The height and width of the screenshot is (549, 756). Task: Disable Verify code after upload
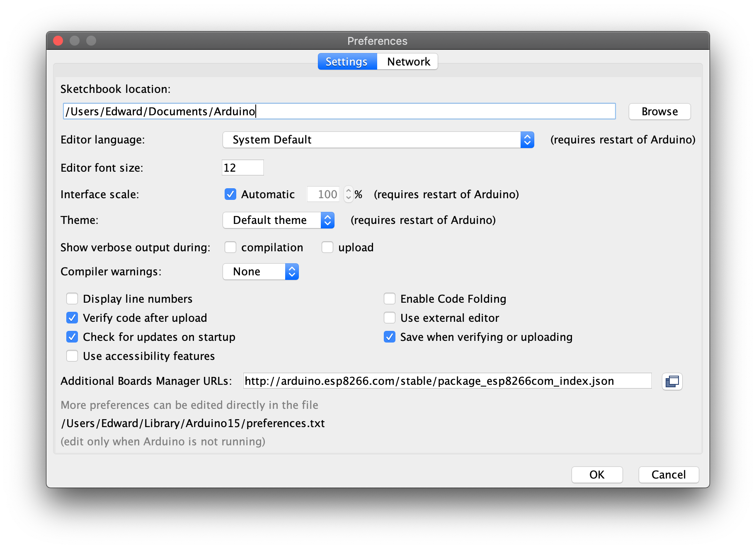(72, 318)
